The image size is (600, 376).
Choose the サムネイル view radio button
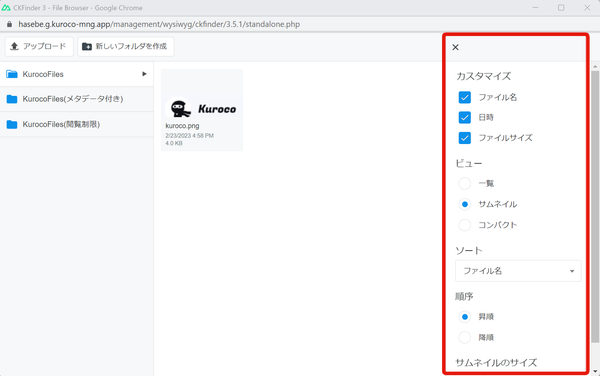465,204
